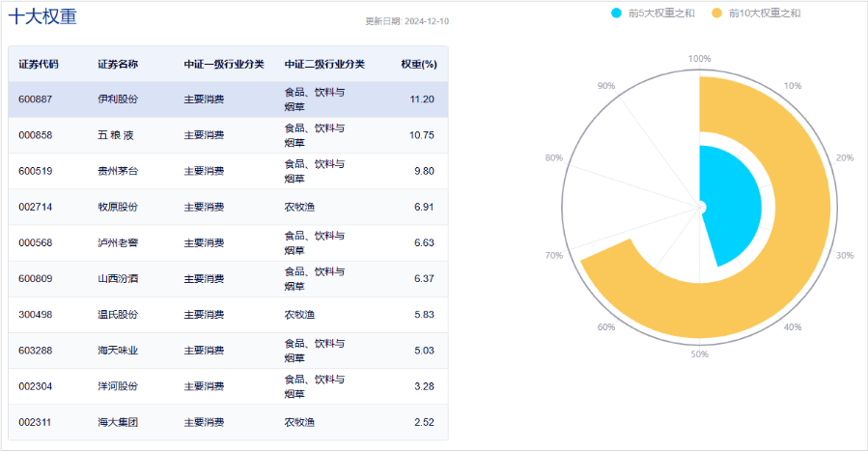Click weight value 6.63
868x452 pixels.
point(424,242)
